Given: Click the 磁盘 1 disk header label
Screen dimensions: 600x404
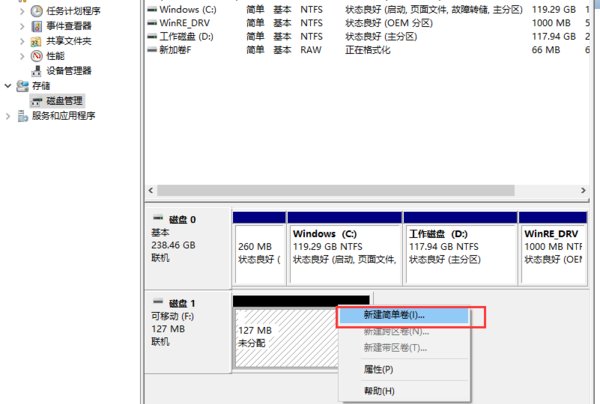Looking at the screenshot, I should point(183,303).
